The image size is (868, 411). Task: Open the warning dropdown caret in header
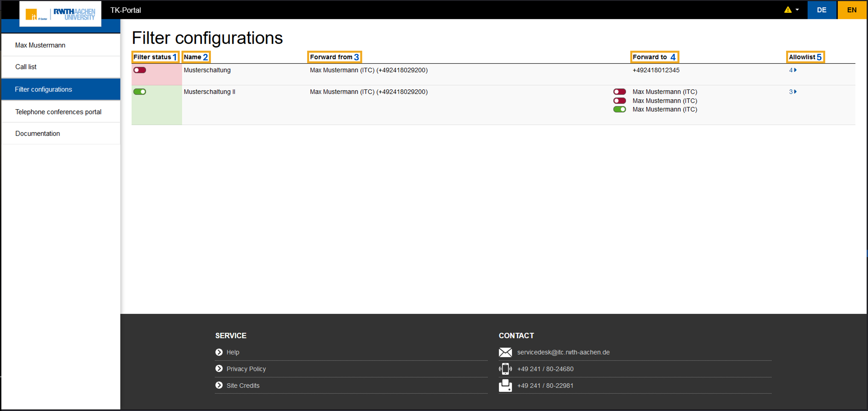[x=797, y=10]
